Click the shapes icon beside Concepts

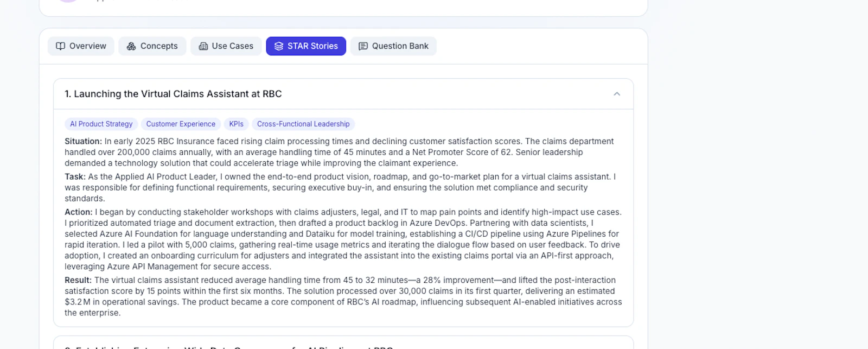(x=131, y=46)
